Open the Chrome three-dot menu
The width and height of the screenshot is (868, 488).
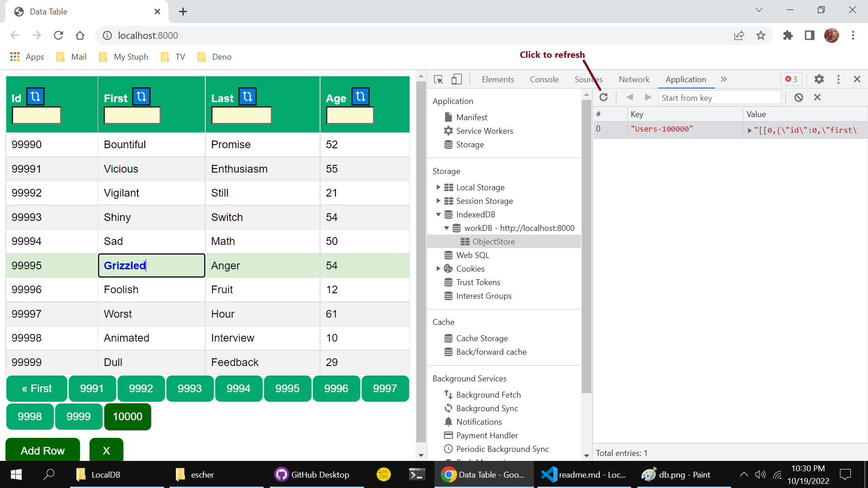tap(853, 35)
